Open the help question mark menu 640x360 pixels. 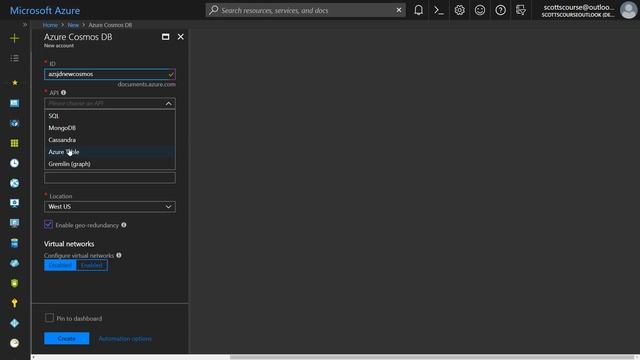pyautogui.click(x=500, y=10)
